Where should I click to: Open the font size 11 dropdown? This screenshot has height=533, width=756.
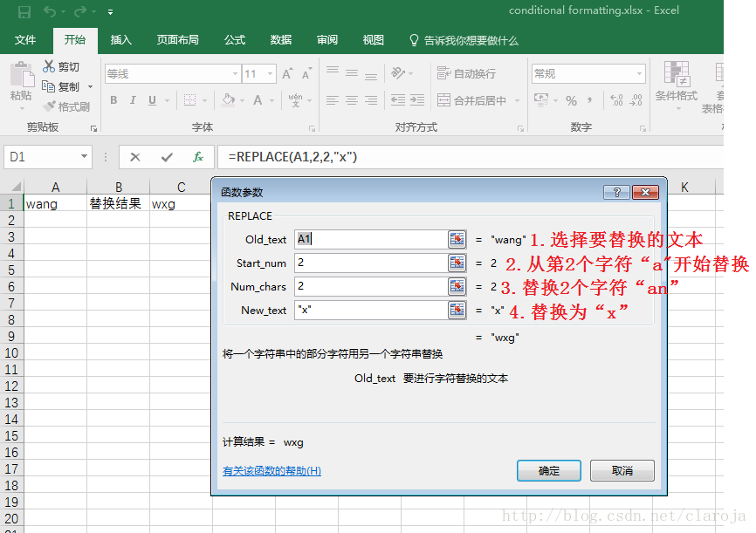[270, 74]
